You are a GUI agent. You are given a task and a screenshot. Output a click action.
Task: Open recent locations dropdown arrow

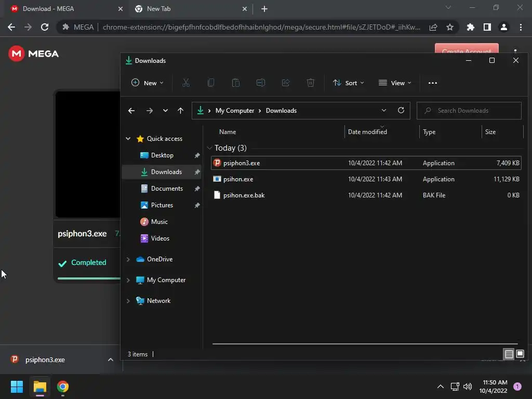click(165, 111)
